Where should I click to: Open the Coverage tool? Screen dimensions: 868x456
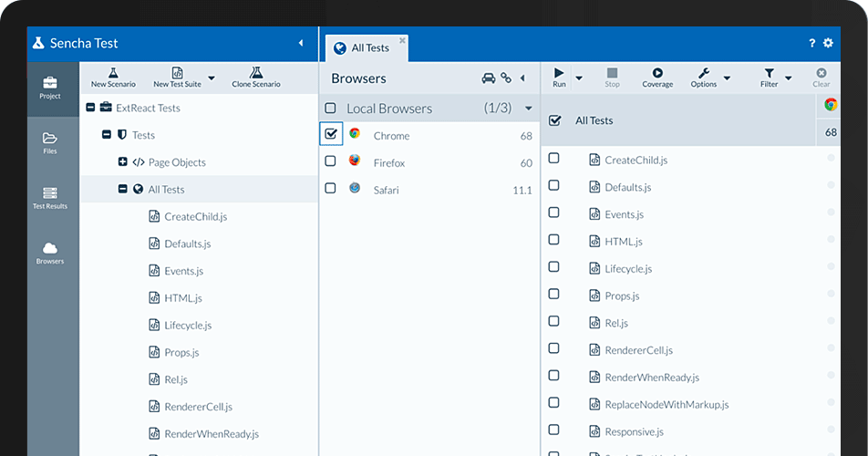coord(657,77)
